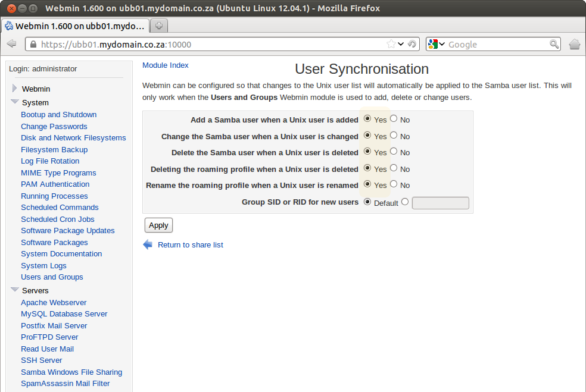Open Scheduled Cron Jobs
This screenshot has height=392, width=586.
tap(58, 219)
